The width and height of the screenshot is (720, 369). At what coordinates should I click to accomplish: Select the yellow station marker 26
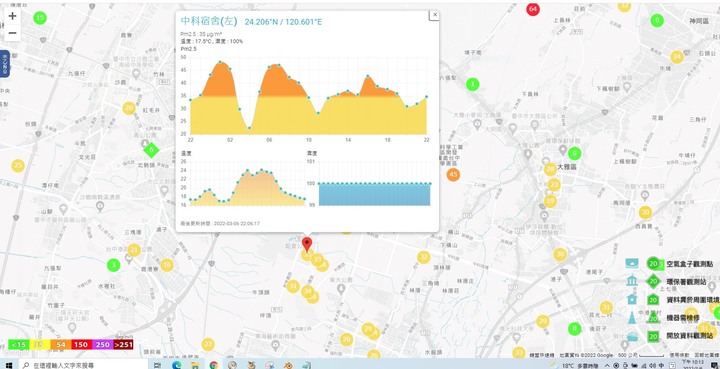374,355
